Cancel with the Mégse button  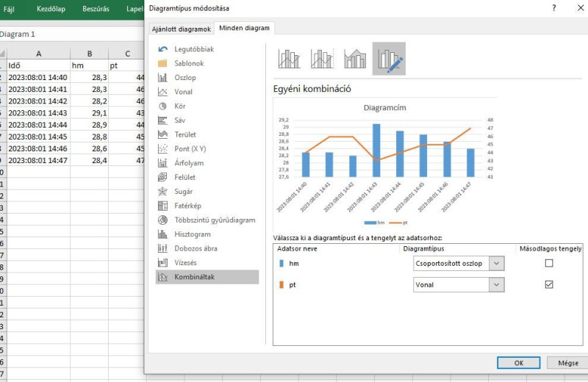[x=567, y=362]
